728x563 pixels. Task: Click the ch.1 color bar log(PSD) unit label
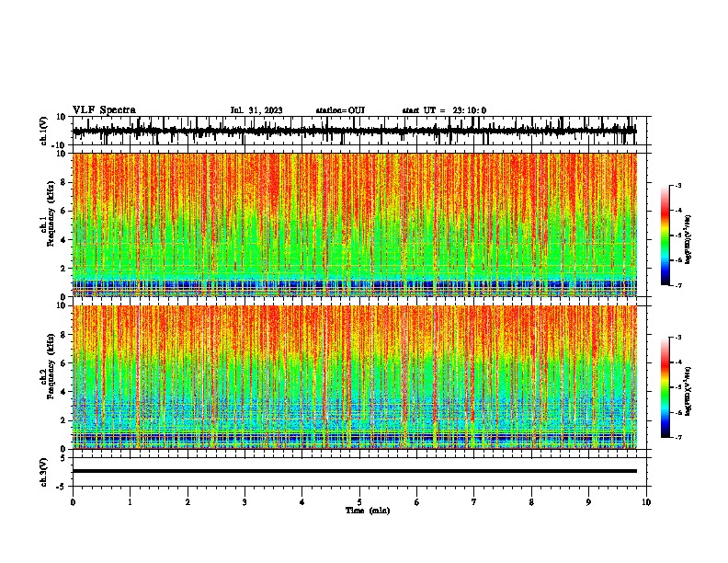(x=688, y=240)
